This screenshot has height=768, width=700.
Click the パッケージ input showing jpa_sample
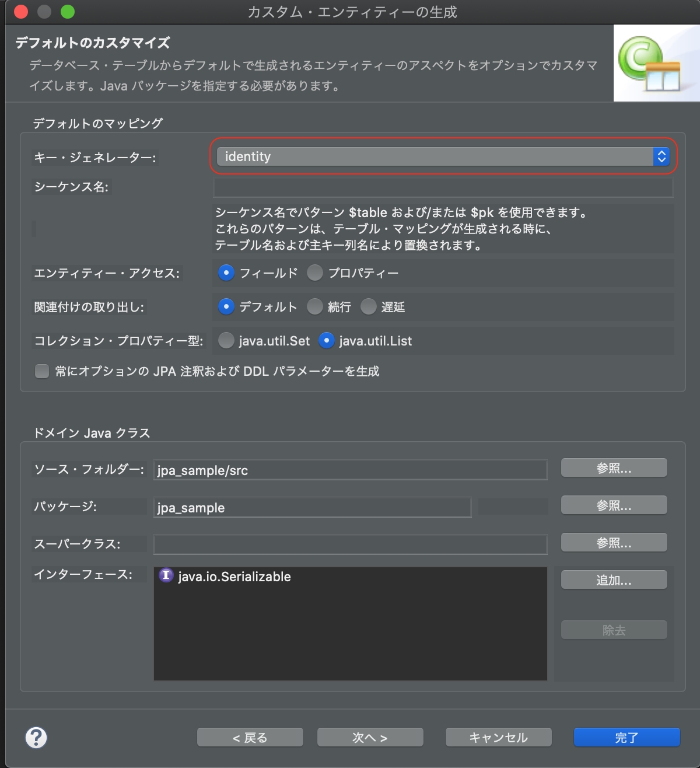click(x=312, y=507)
